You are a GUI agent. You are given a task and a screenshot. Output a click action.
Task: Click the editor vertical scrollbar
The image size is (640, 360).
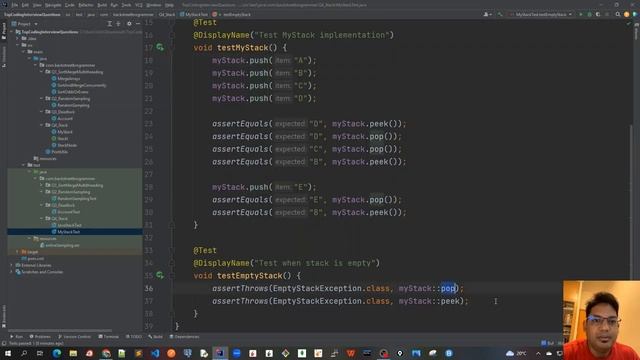tap(630, 202)
